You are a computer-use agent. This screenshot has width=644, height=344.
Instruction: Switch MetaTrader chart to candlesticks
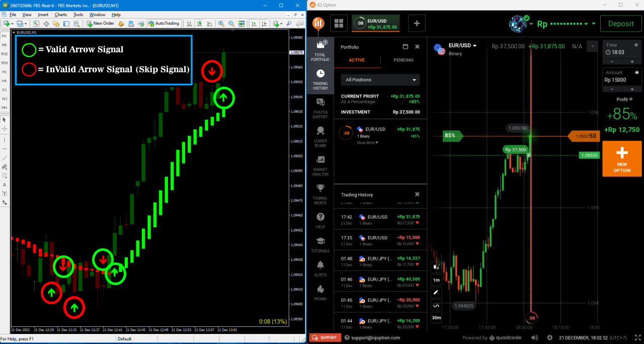199,23
